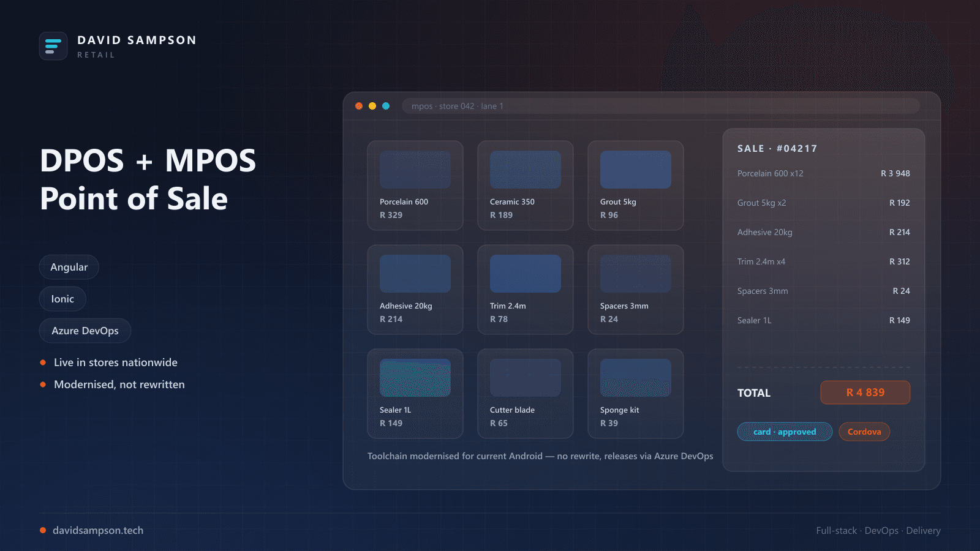Viewport: 980px width, 551px height.
Task: Select the Trim 2.4m x4 sale line
Action: [x=824, y=261]
